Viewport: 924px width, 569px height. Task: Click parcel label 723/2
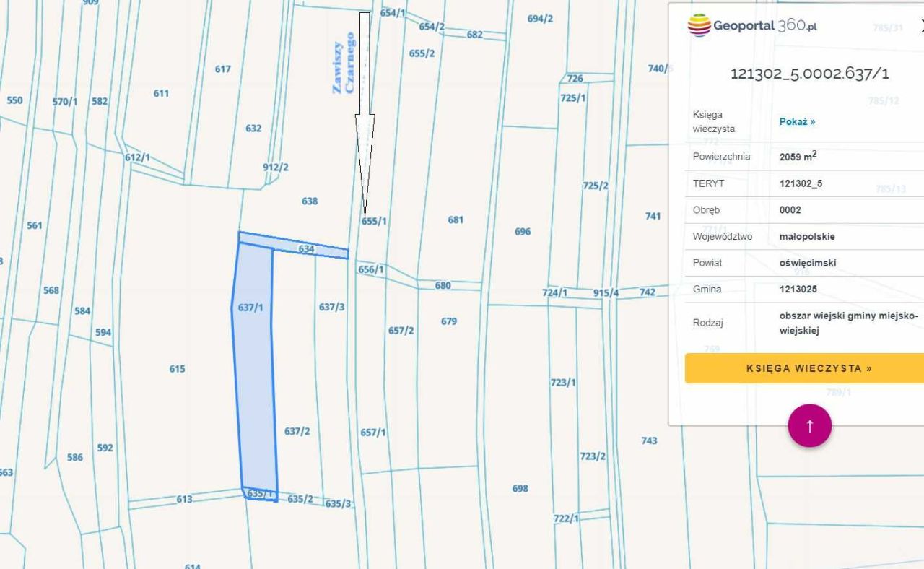click(x=593, y=456)
